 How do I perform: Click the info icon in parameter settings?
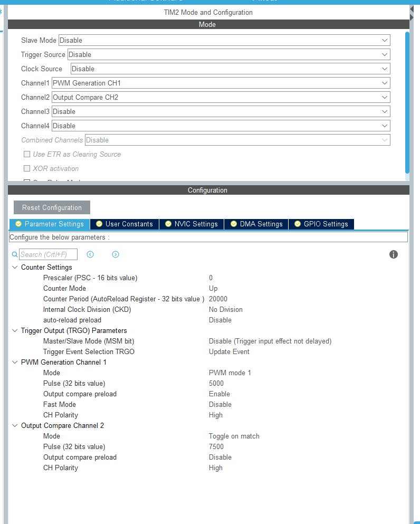click(393, 254)
